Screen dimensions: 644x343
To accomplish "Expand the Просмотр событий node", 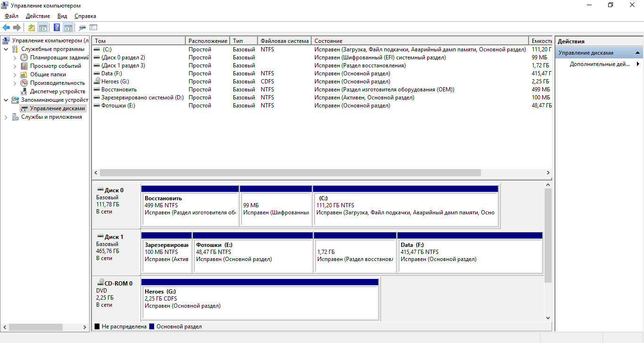I will pos(15,66).
